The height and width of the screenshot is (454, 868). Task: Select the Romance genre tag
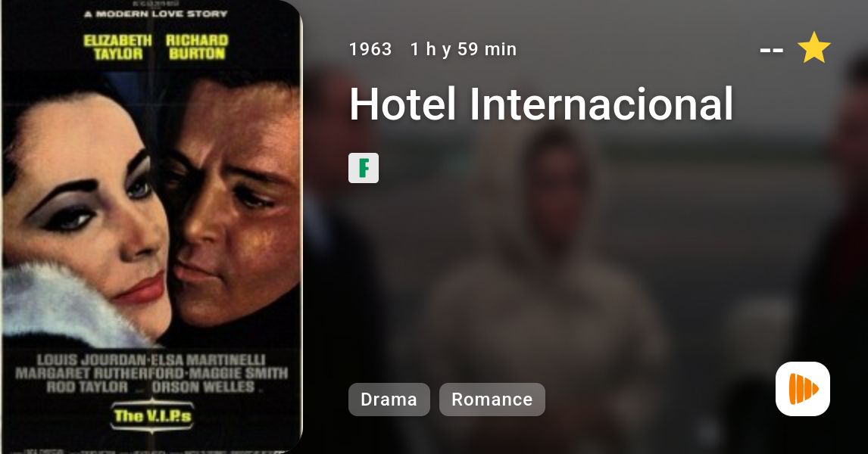pos(492,400)
